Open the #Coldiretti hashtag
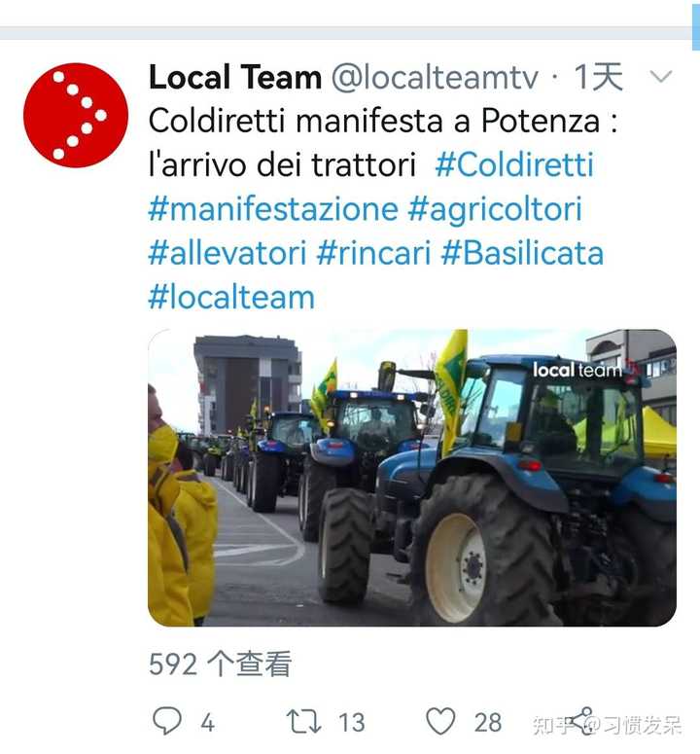The height and width of the screenshot is (754, 700). click(x=514, y=165)
